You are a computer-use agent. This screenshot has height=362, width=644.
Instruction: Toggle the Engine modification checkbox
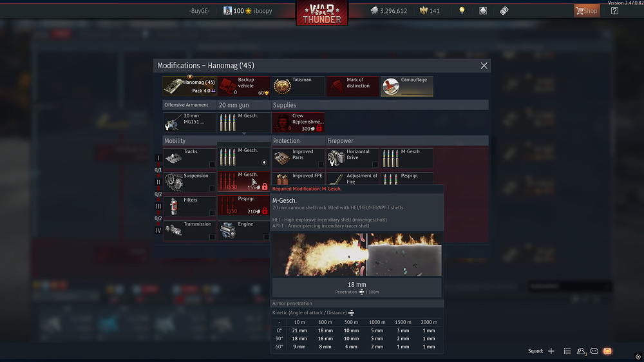(266, 236)
